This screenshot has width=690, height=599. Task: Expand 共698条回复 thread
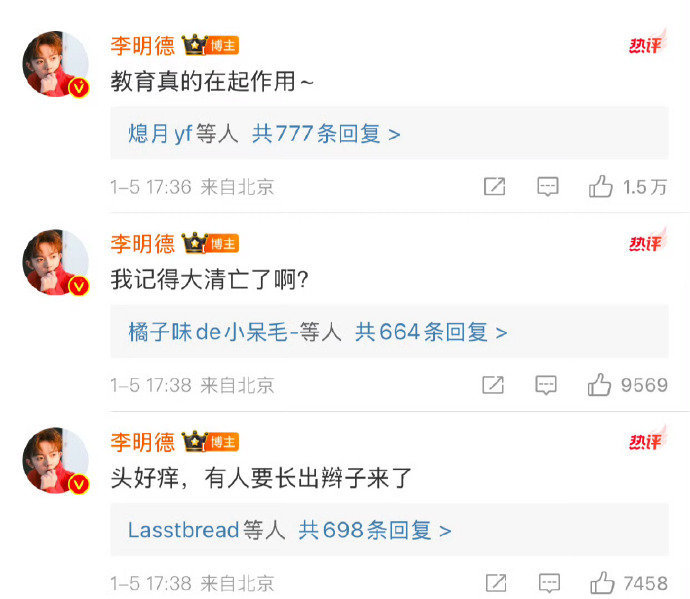point(375,530)
